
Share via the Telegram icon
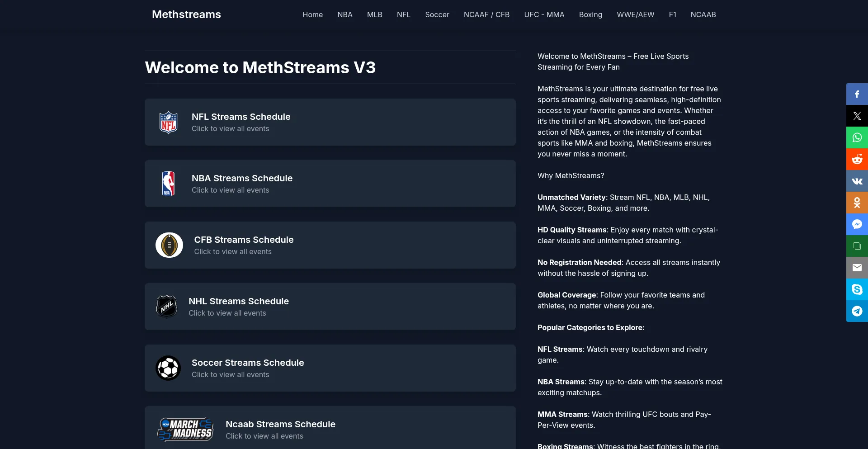(857, 311)
